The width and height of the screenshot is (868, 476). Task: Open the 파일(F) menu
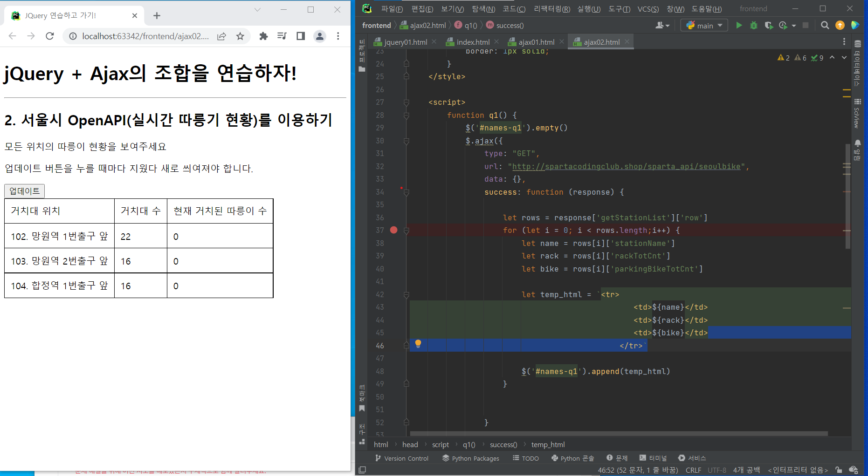pos(392,9)
